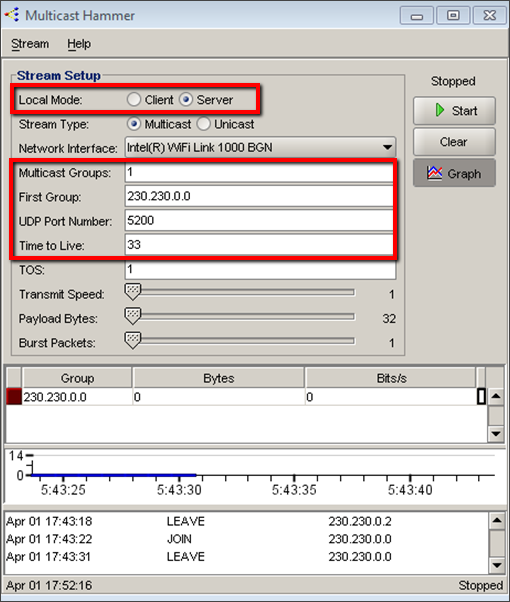Click the group table scroll down arrow

[x=496, y=434]
